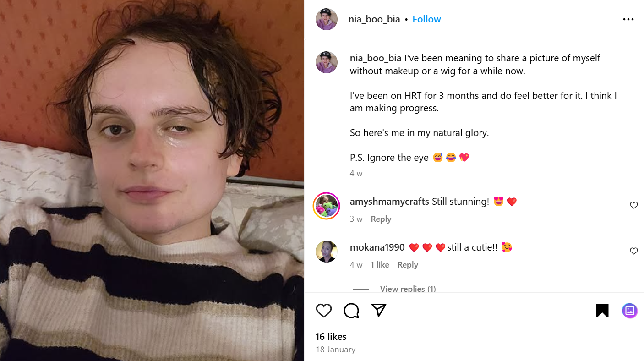
Task: Save the post with the bookmark icon
Action: [602, 311]
